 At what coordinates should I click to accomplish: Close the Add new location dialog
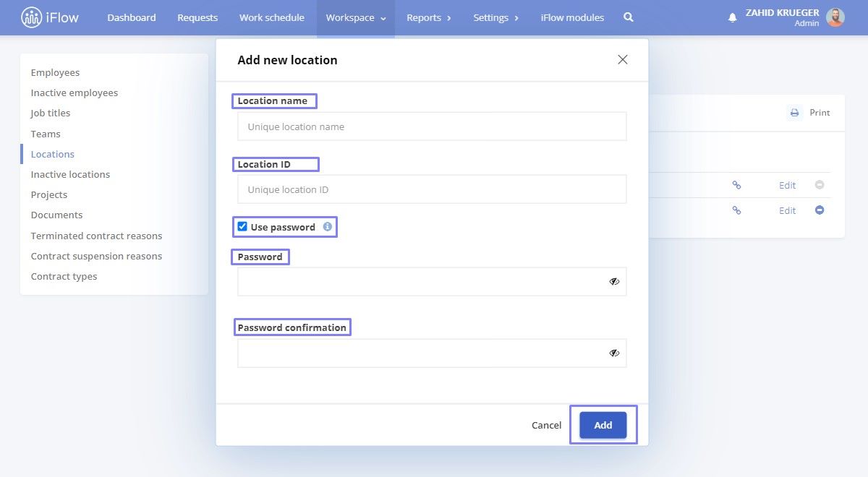[623, 60]
